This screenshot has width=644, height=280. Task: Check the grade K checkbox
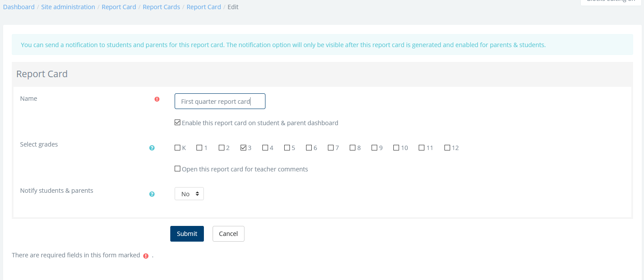(x=178, y=148)
